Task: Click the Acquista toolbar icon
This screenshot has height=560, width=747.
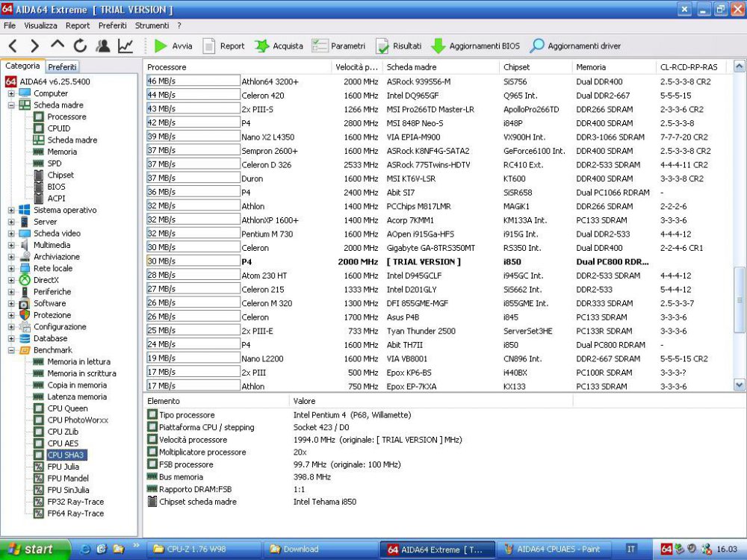Action: [278, 46]
